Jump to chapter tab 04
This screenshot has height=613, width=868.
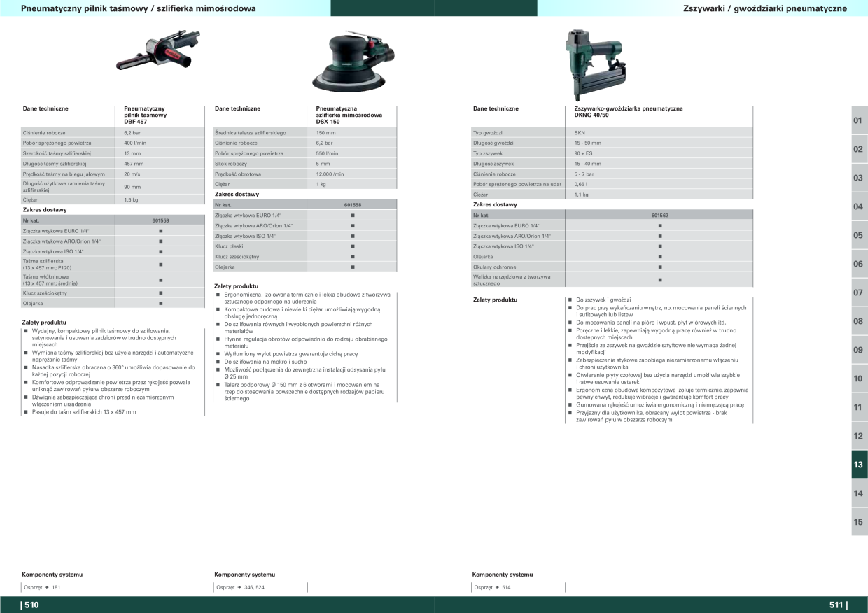point(860,206)
